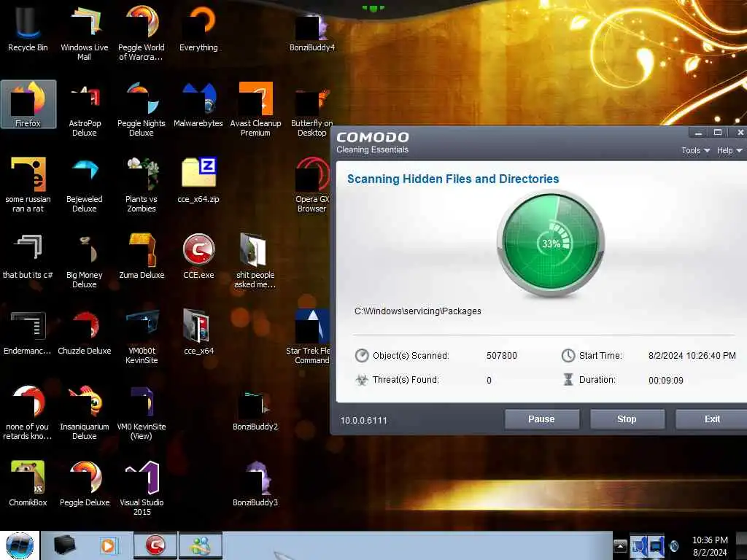Open the Windows Live Messenger taskbar button

(201, 545)
